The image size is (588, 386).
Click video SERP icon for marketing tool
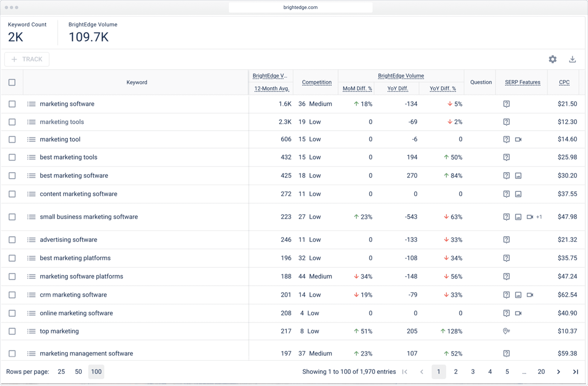(518, 139)
